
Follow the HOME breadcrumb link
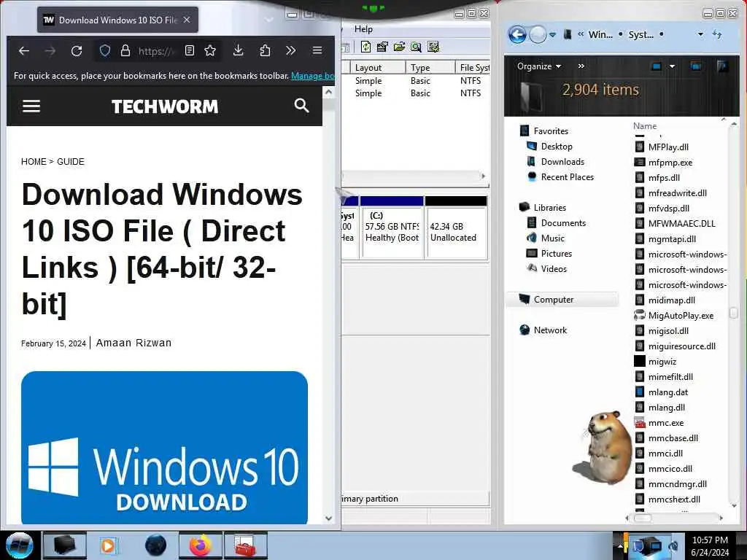click(x=34, y=161)
